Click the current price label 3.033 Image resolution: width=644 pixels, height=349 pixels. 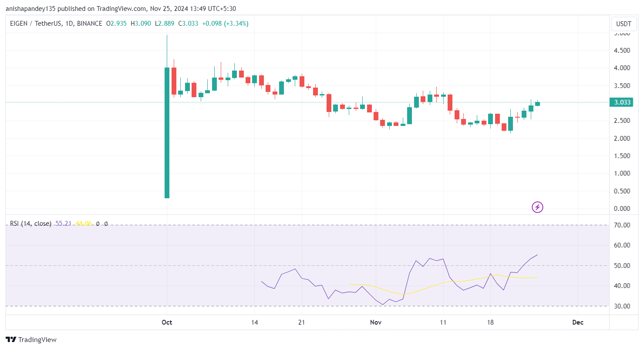click(x=622, y=102)
